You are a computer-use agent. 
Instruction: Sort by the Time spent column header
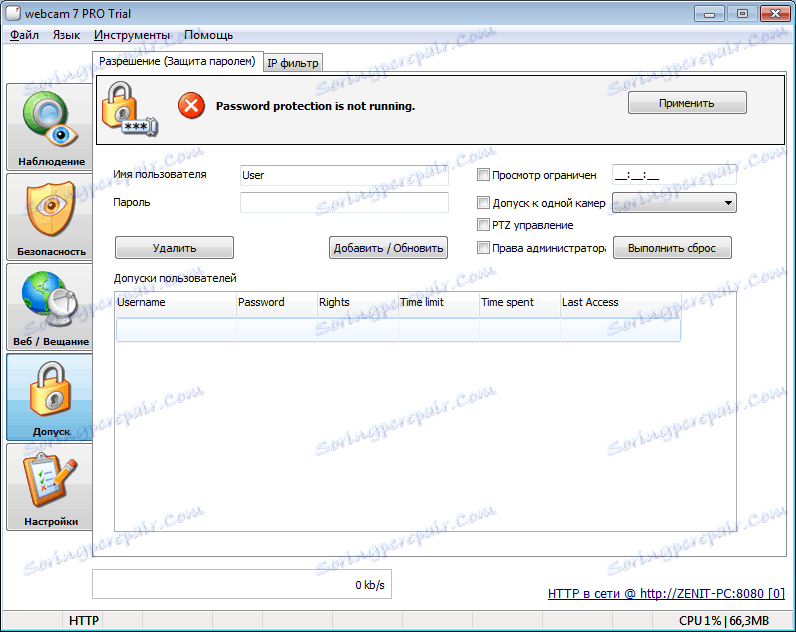tap(520, 303)
